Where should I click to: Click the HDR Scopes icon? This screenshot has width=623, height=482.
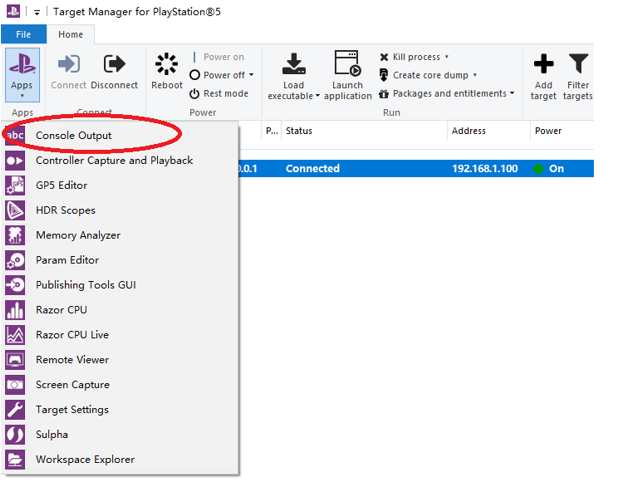[x=16, y=210]
